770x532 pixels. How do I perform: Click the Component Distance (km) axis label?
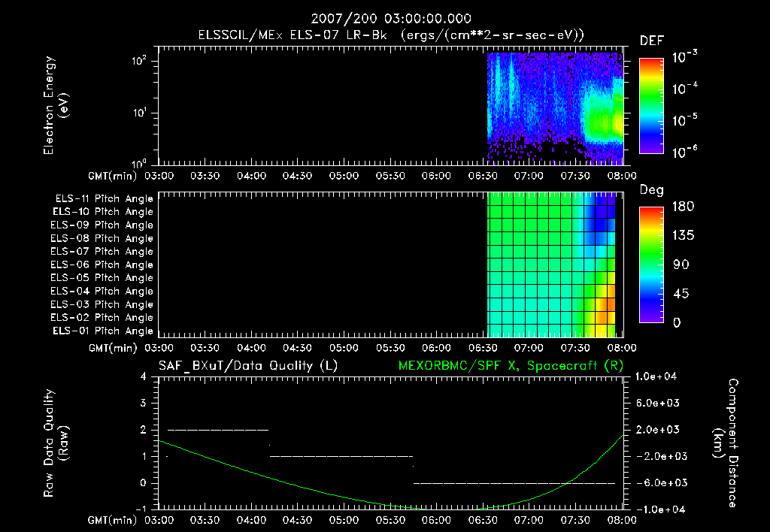[726, 443]
